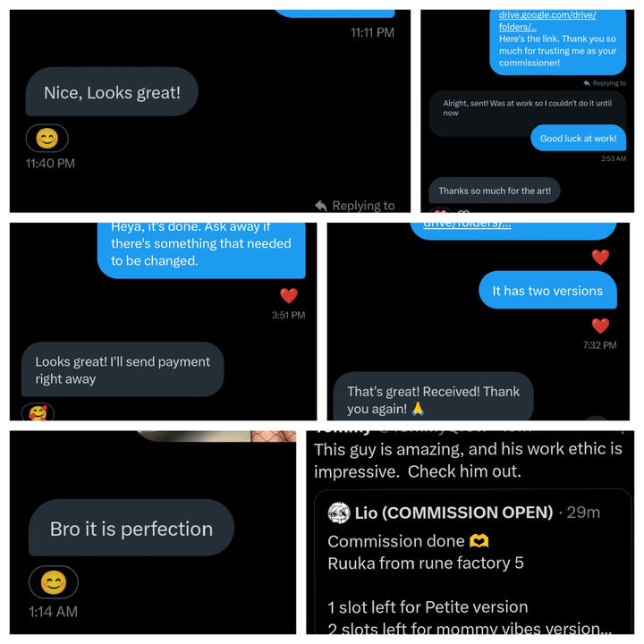Click the smiley reaction under 'Bro it is perfection'
The height and width of the screenshot is (644, 644).
[54, 582]
